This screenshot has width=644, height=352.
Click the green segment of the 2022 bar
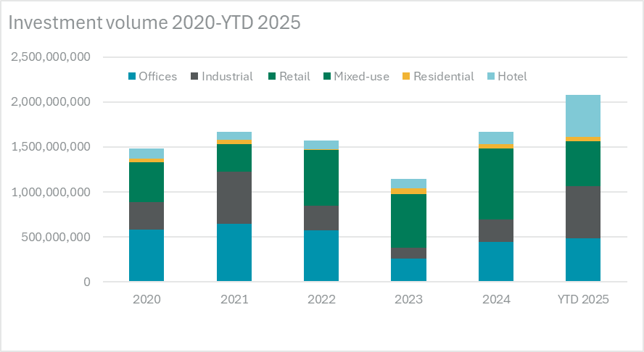[321, 177]
